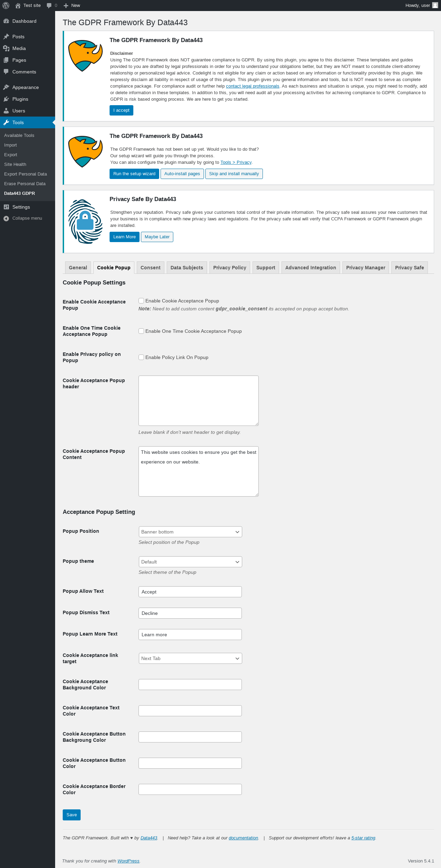Click the Cookie Acceptance Border Color field

[x=190, y=789]
